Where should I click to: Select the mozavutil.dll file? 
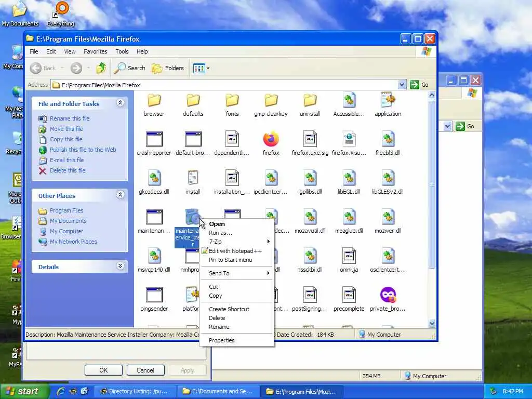pos(310,217)
